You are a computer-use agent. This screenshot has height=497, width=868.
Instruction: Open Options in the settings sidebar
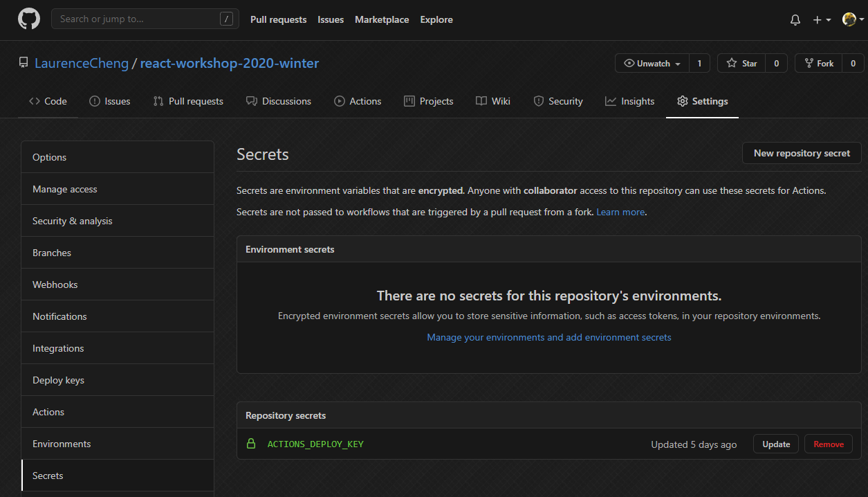click(x=118, y=157)
